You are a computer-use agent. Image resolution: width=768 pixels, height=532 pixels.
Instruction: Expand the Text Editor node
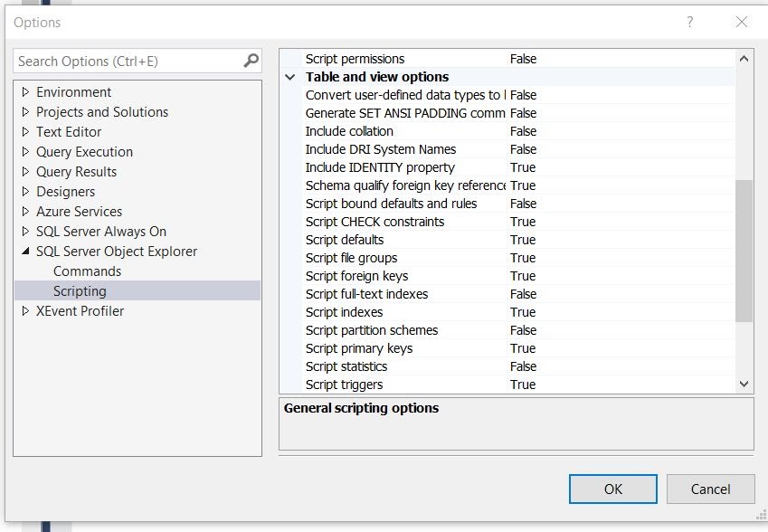[x=26, y=131]
